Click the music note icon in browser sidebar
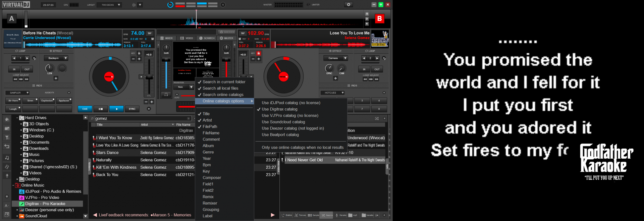The width and height of the screenshot is (644, 221). tap(7, 158)
